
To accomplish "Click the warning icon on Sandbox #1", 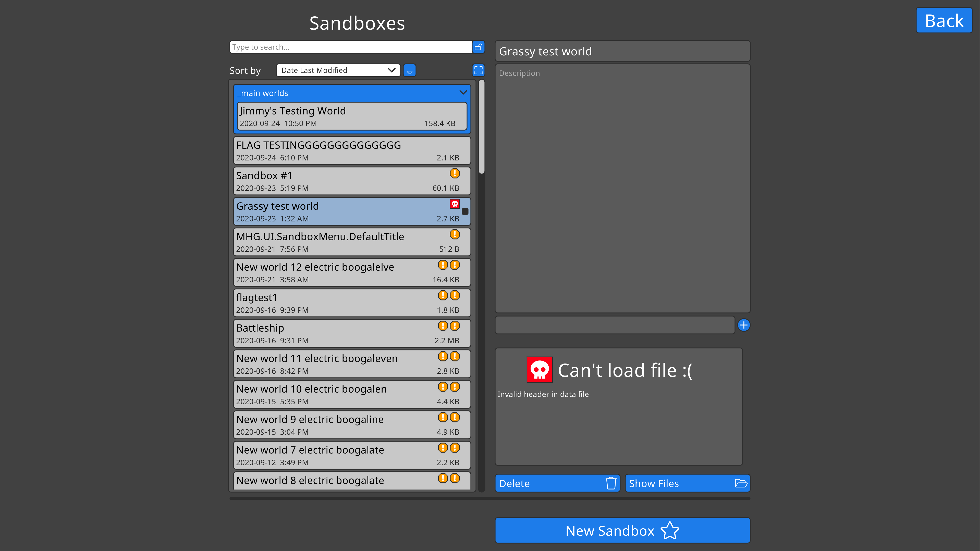I will pyautogui.click(x=455, y=174).
